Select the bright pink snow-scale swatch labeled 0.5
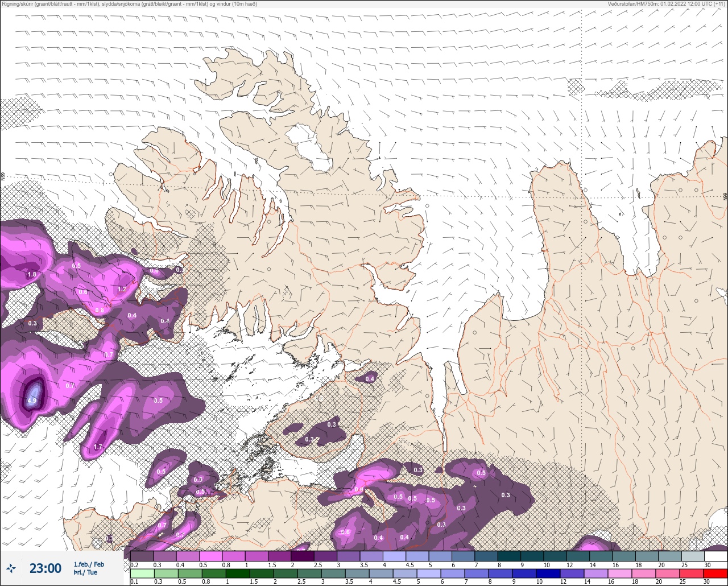This screenshot has height=586, width=728. (210, 556)
